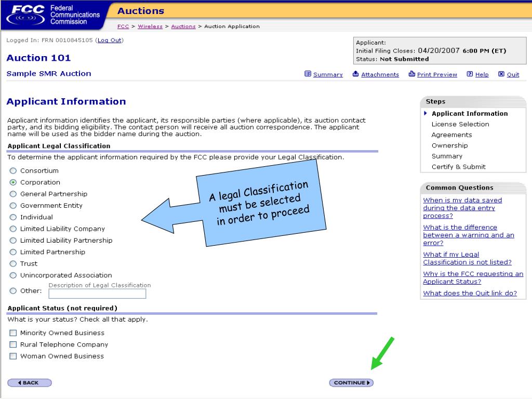Click the Print Preview printer icon
The height and width of the screenshot is (399, 532).
pos(411,74)
